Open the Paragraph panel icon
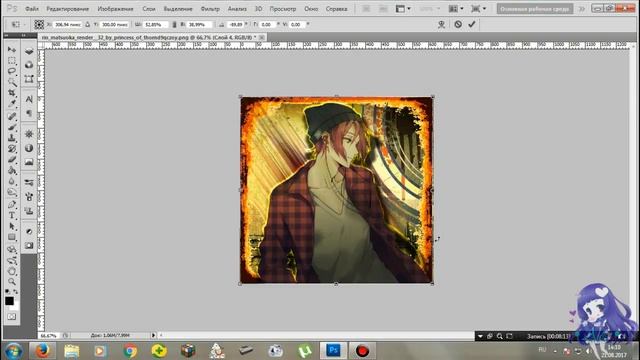Screen dimensions: 640x360 tap(29, 113)
